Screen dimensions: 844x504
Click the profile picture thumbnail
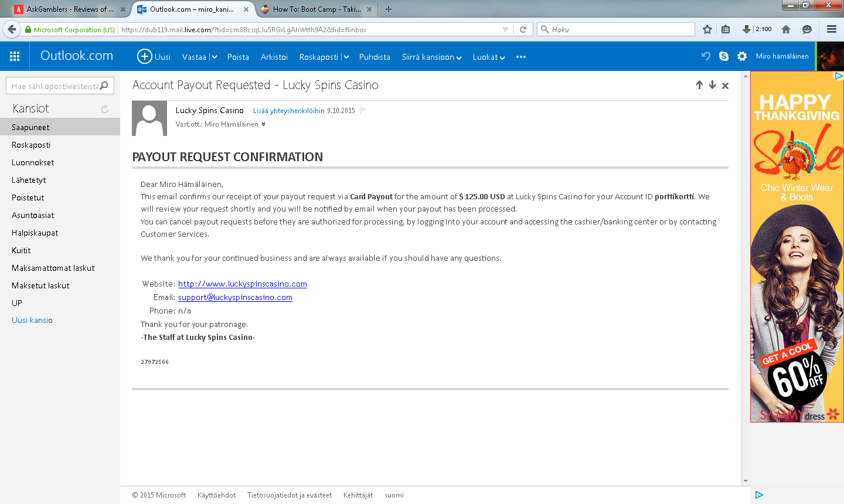tap(831, 56)
